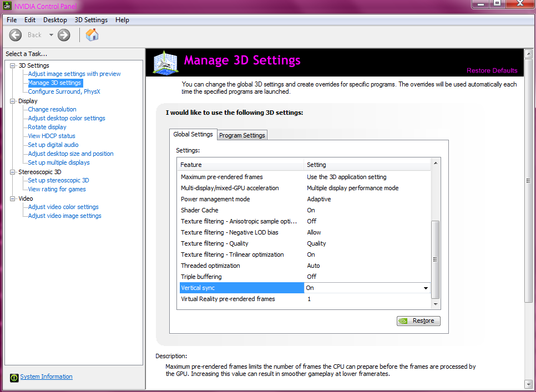The height and width of the screenshot is (392, 536).
Task: Click the settings list scroll down arrow
Action: 436,304
